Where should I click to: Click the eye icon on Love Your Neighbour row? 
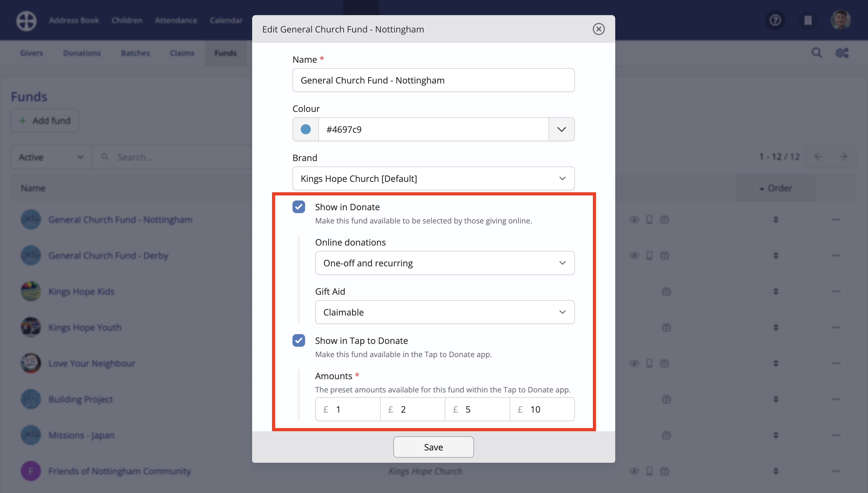(634, 363)
